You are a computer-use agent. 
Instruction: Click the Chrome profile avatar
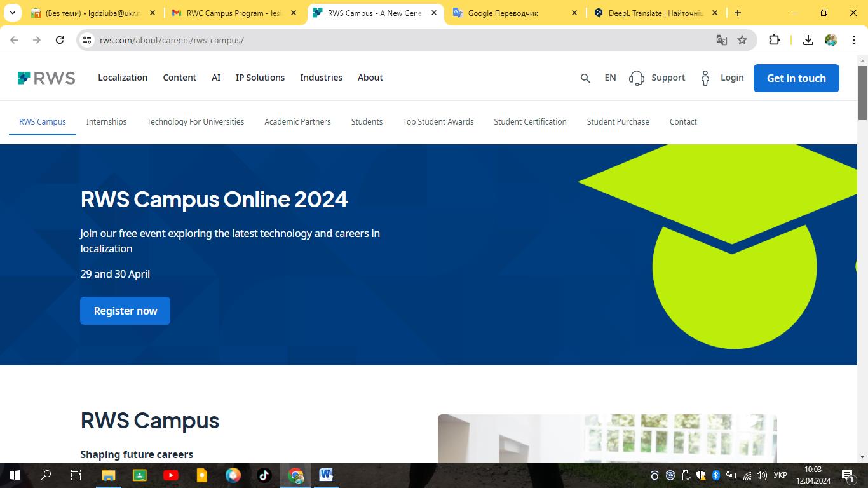click(x=831, y=40)
